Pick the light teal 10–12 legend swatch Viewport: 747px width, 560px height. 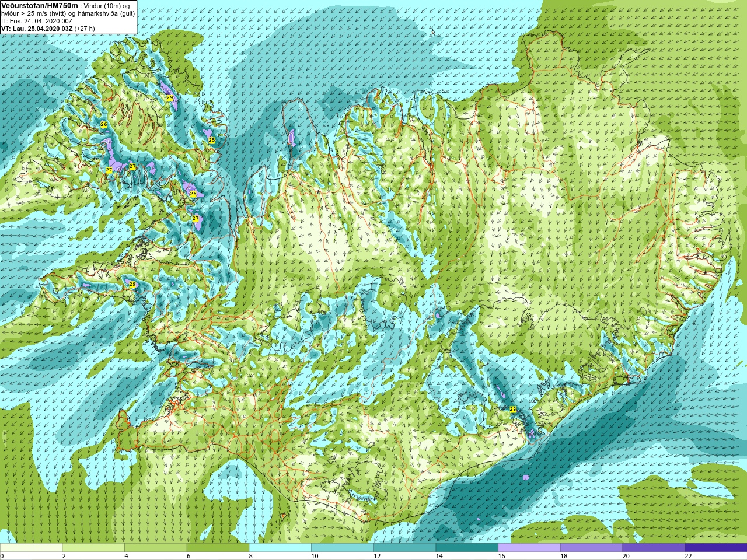tap(343, 547)
